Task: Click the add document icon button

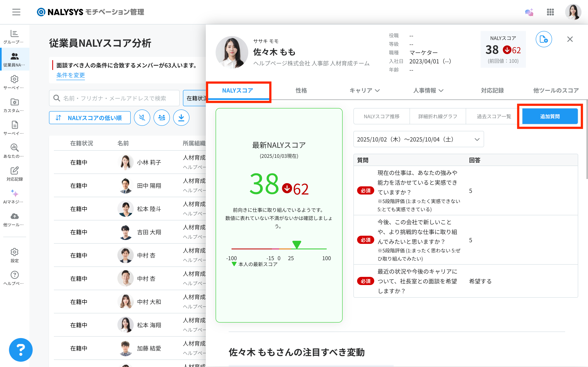Action: tap(543, 39)
